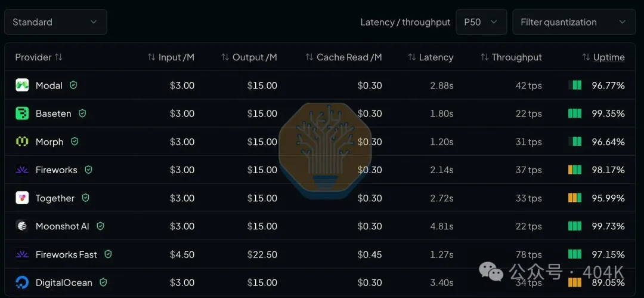This screenshot has width=644, height=298.
Task: Click Baseten's green uptime bar indicator
Action: point(575,113)
